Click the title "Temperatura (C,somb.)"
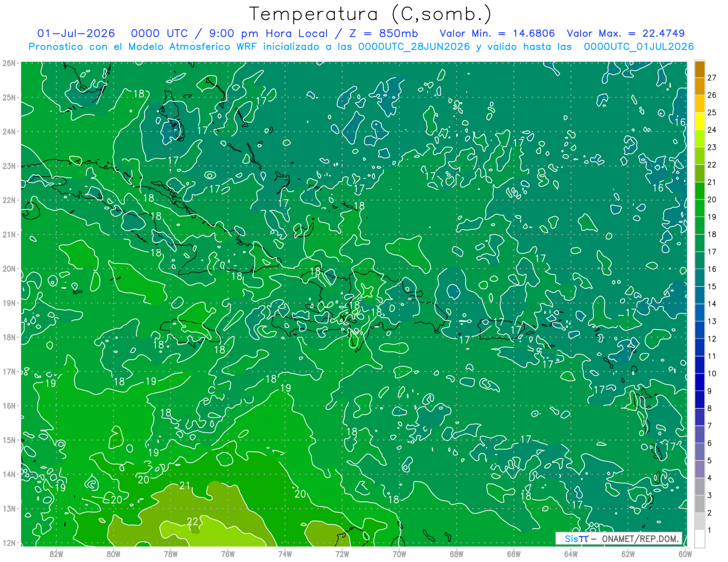728x562 pixels. [370, 14]
